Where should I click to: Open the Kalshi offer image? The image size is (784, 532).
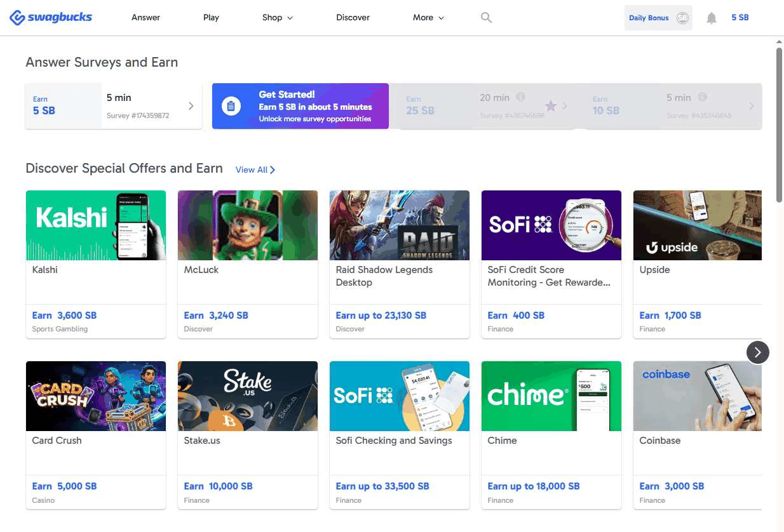(96, 225)
